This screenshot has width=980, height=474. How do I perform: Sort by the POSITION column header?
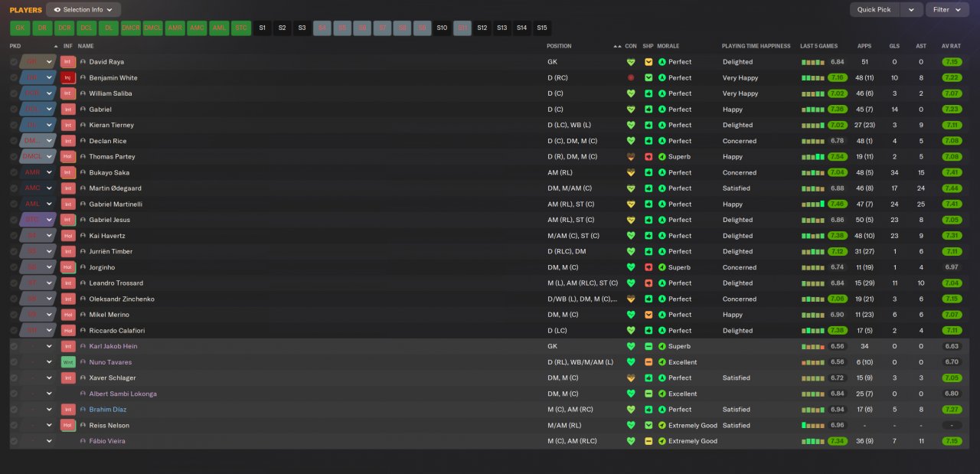click(x=559, y=46)
